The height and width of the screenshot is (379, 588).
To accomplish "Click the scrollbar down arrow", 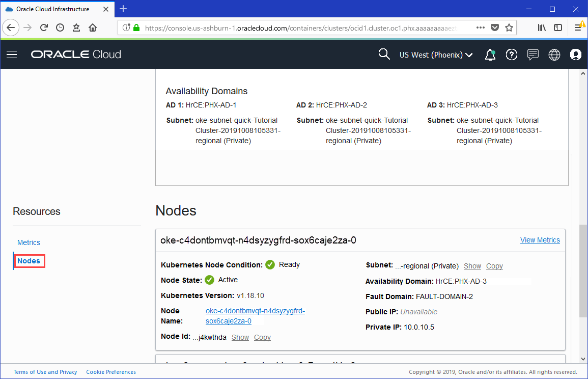I will tap(583, 359).
